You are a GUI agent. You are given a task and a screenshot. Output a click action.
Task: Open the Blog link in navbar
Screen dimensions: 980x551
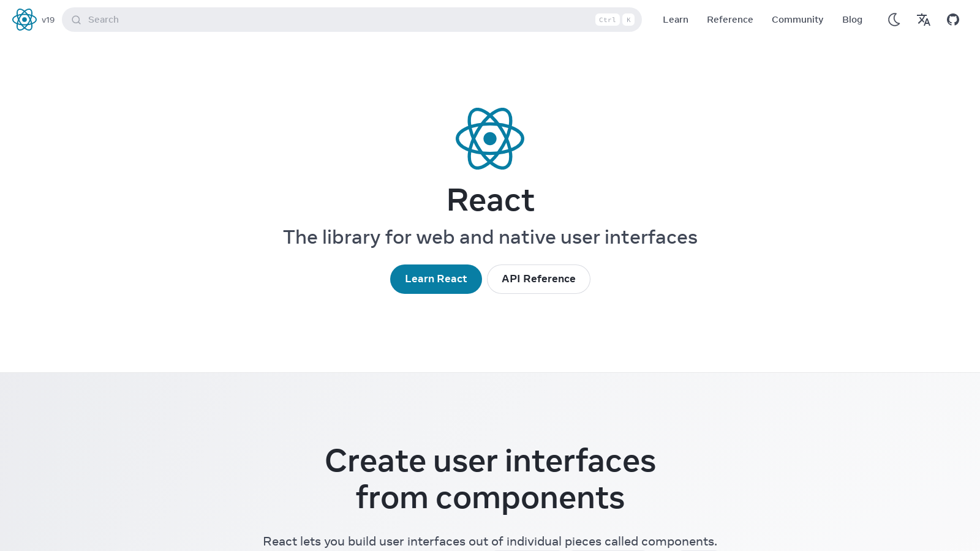click(x=852, y=20)
